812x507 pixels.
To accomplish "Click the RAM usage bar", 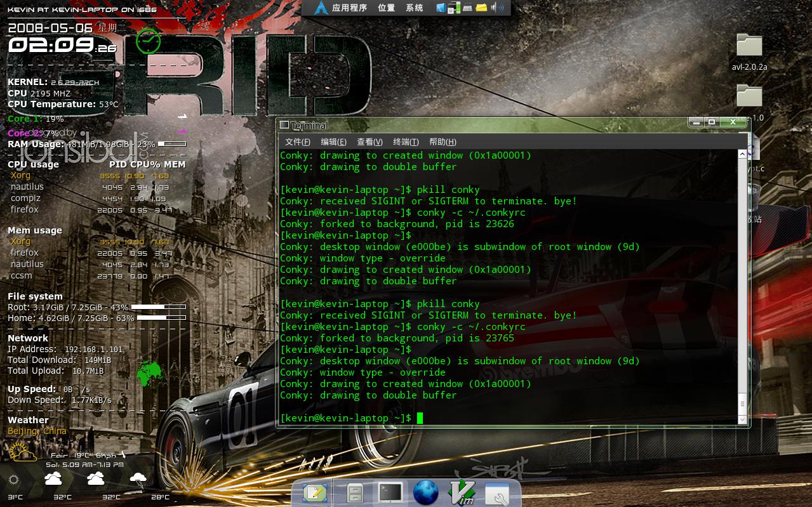I will tap(171, 144).
